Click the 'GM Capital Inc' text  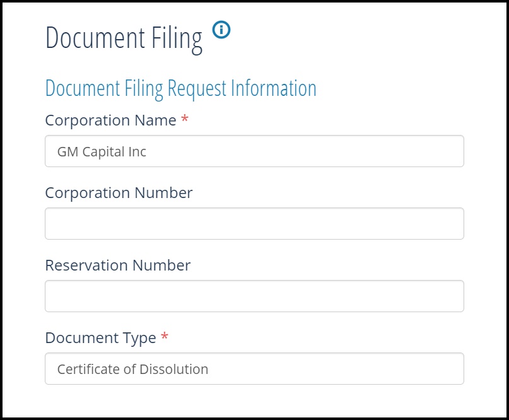pos(102,152)
